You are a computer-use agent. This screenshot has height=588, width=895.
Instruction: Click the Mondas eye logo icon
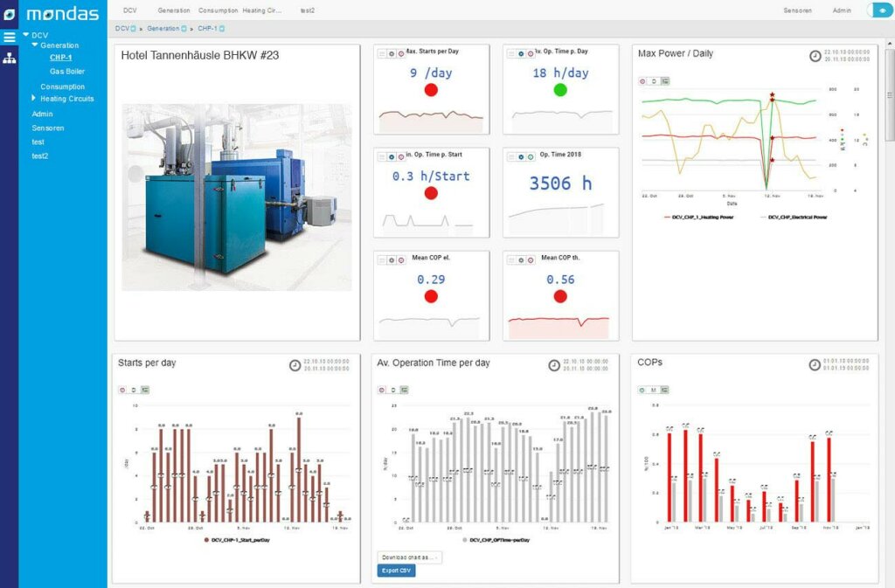(9, 13)
